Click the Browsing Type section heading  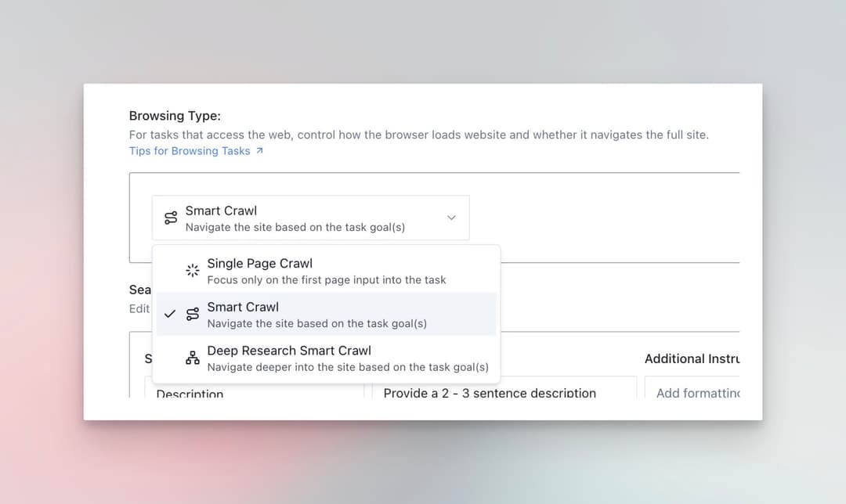[174, 115]
